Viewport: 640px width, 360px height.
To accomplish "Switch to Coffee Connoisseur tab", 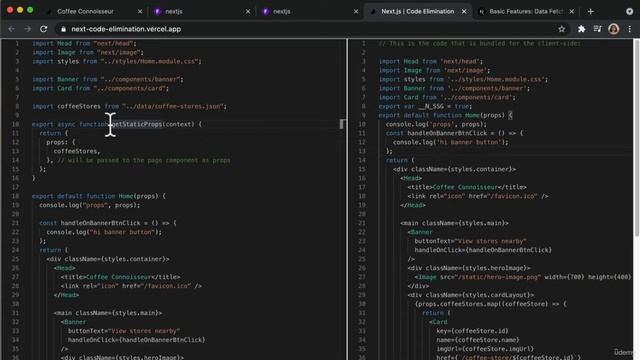I will (x=85, y=11).
